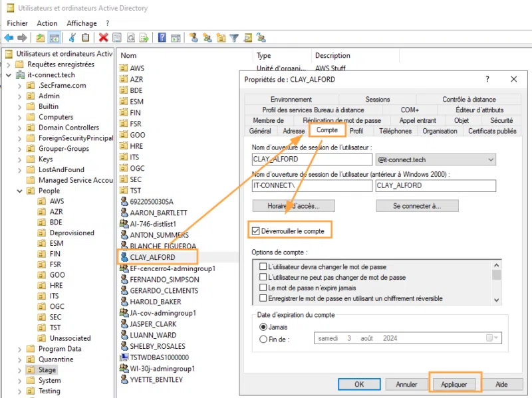Click the Create new group icon
The width and height of the screenshot is (532, 398).
click(x=207, y=37)
